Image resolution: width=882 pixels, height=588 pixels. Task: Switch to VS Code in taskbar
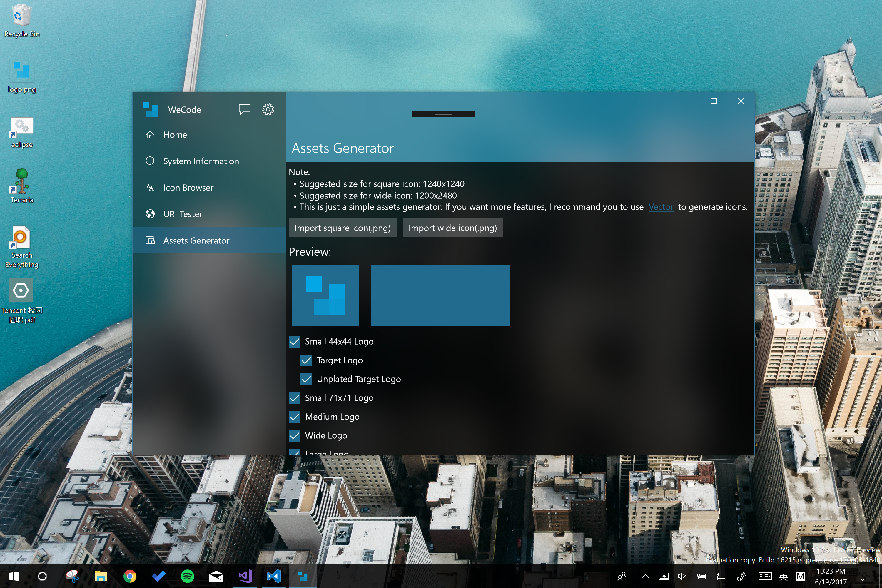(274, 576)
